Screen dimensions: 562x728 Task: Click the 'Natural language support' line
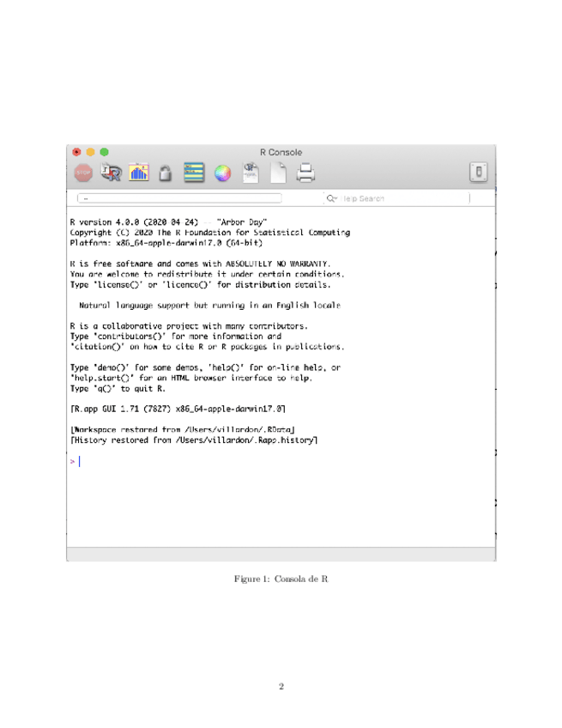[209, 305]
